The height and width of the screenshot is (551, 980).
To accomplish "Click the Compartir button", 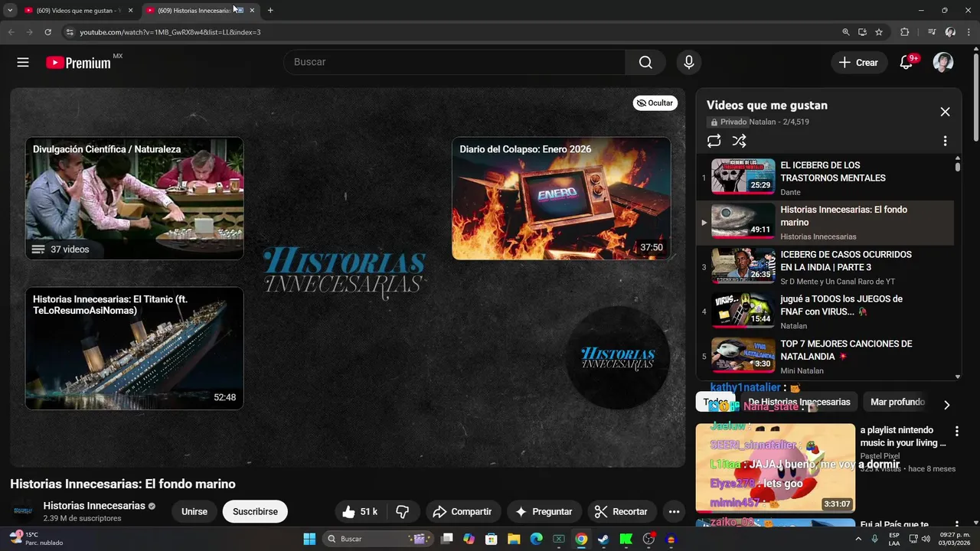I will pos(462,512).
